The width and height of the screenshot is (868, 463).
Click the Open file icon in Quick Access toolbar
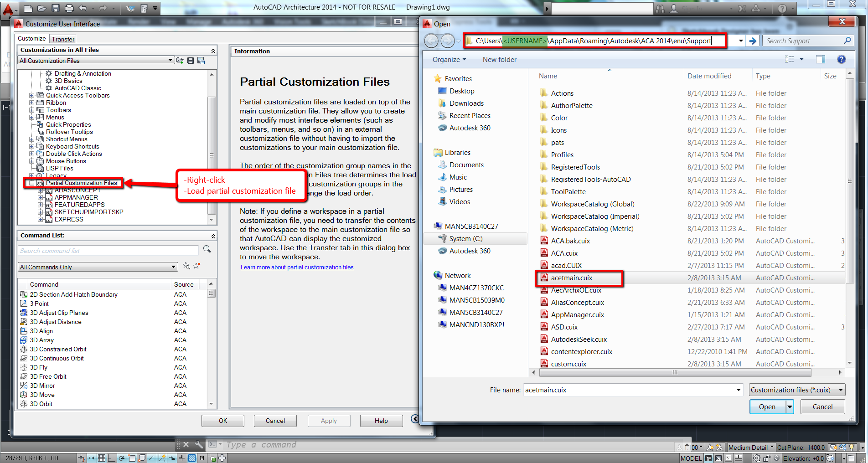coord(41,8)
